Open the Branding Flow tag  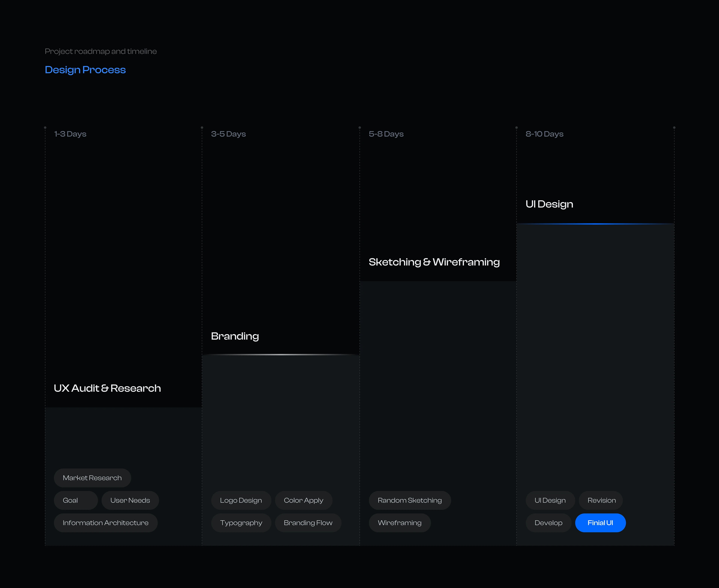coord(308,523)
